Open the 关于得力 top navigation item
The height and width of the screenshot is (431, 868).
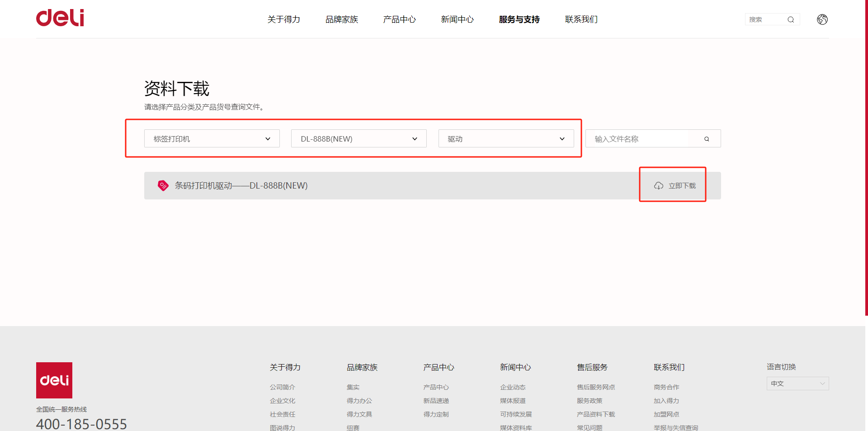[x=283, y=19]
